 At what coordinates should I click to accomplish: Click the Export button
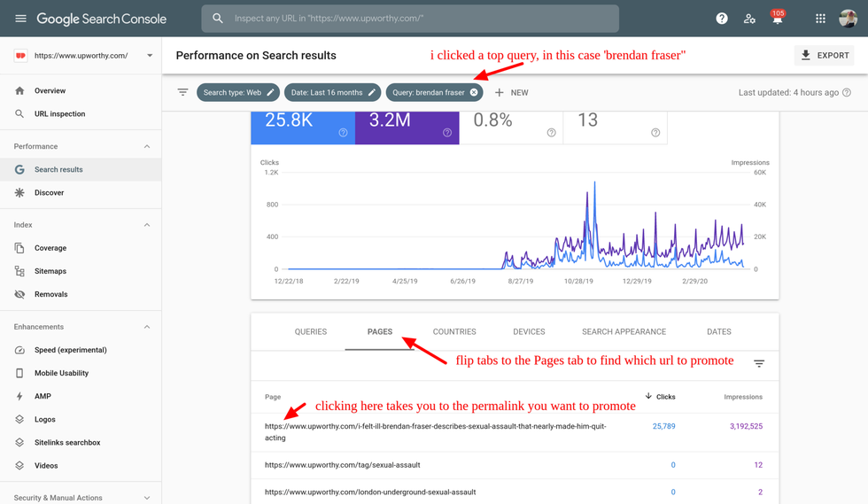[825, 55]
